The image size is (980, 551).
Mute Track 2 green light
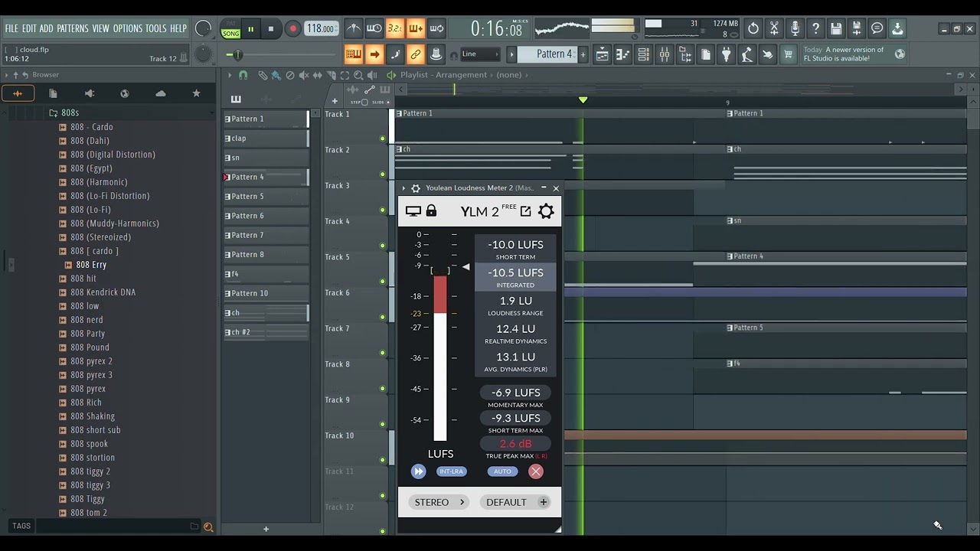click(x=383, y=174)
